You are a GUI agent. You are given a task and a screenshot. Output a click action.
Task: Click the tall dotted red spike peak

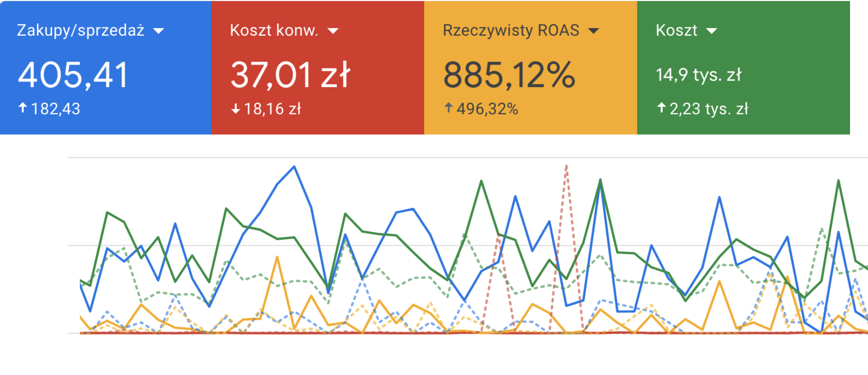566,166
